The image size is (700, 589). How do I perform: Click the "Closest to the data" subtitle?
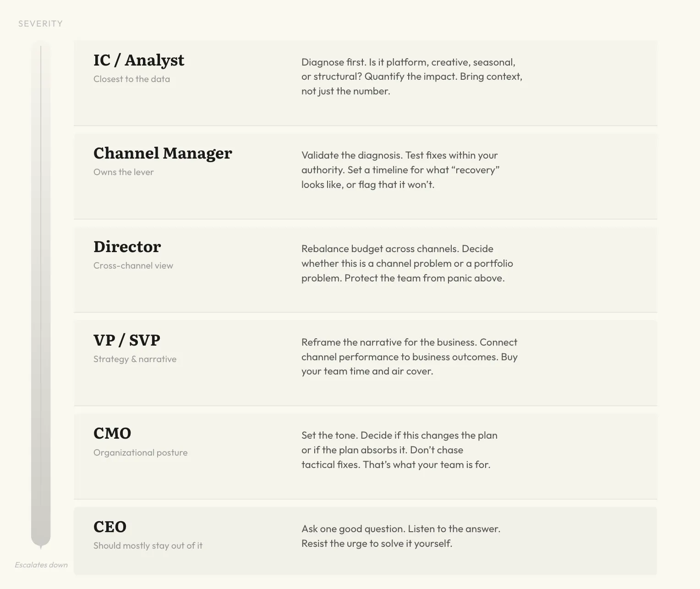(131, 79)
